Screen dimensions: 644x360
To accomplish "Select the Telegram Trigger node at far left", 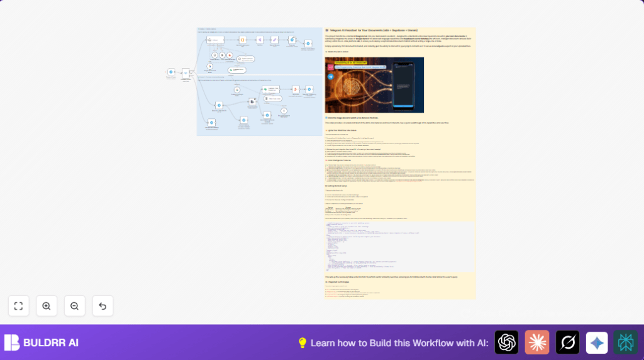I will pos(171,72).
